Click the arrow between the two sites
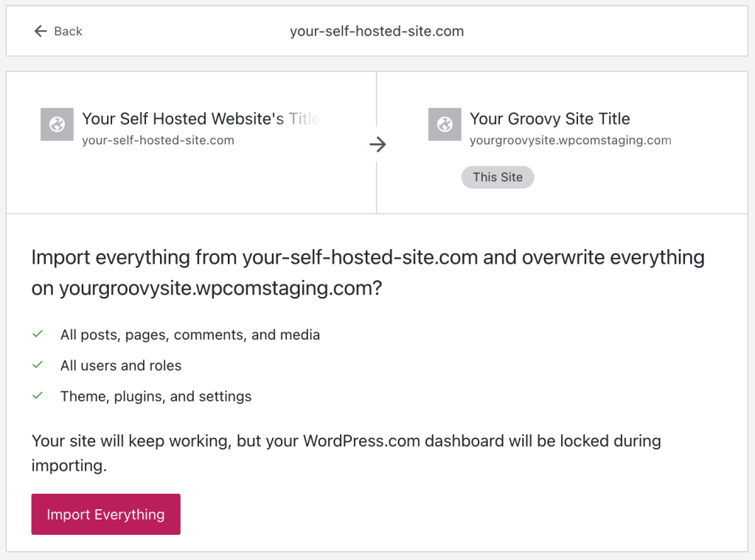755x560 pixels. 377,144
